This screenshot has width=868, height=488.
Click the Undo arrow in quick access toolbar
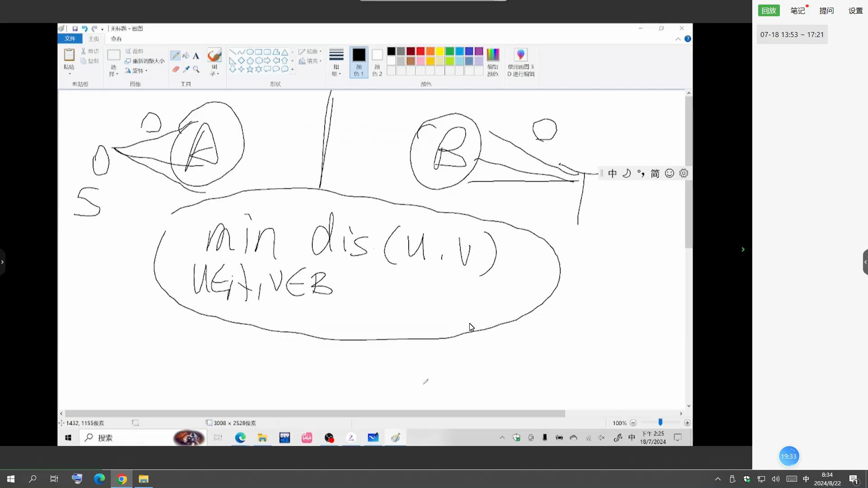[x=85, y=28]
